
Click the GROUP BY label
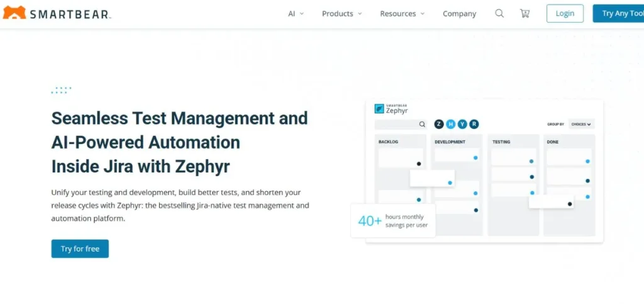click(x=555, y=124)
